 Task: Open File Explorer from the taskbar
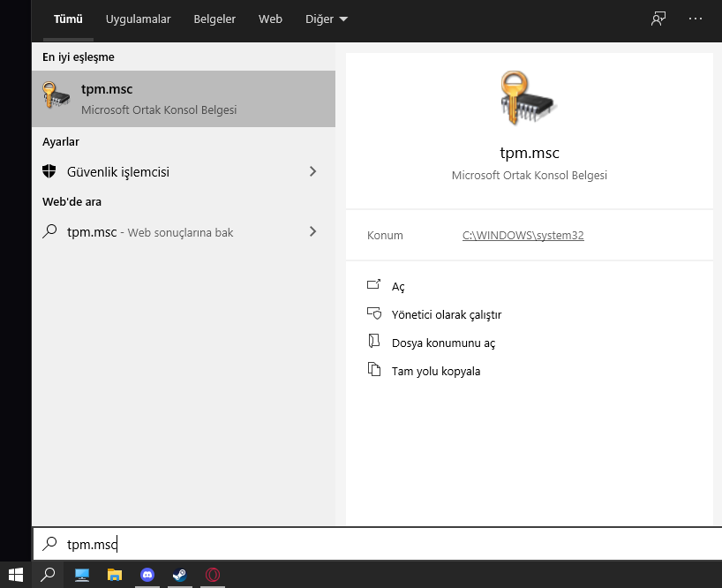(115, 575)
